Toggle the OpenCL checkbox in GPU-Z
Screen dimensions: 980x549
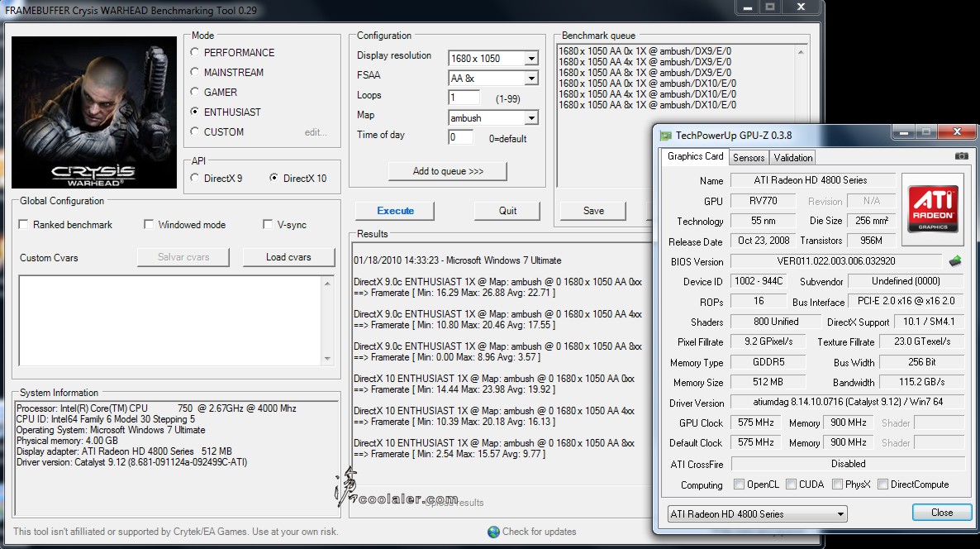(740, 484)
